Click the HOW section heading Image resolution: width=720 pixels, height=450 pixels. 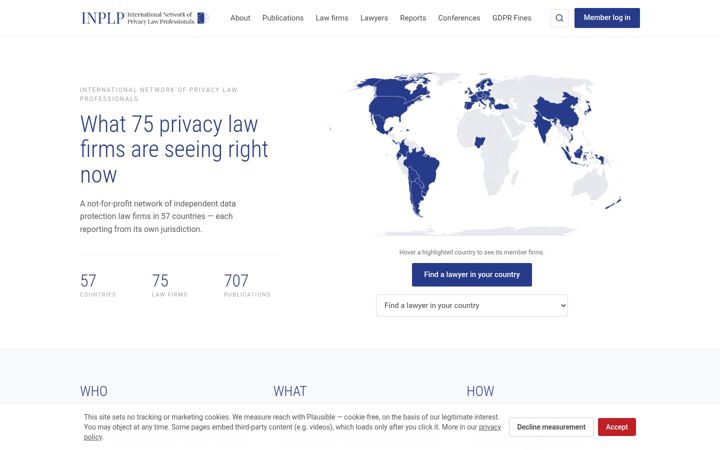point(480,391)
